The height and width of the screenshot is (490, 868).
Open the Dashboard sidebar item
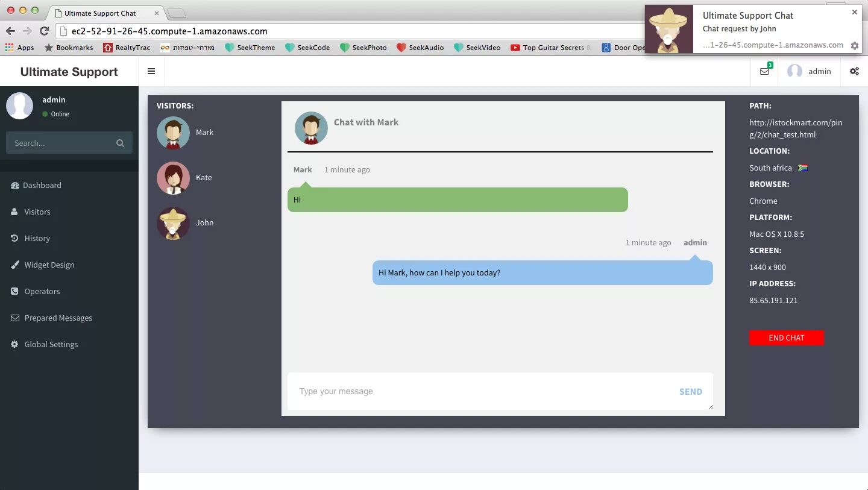click(x=69, y=185)
